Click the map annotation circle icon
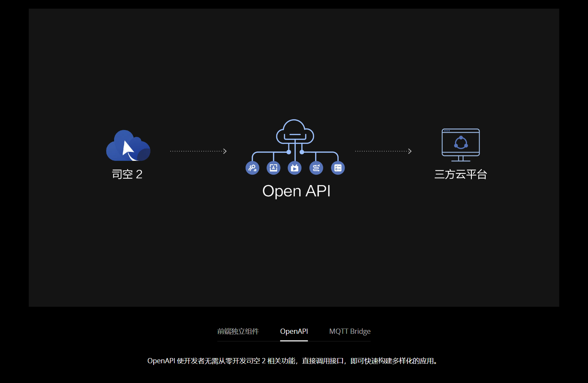The height and width of the screenshot is (383, 588). tap(274, 168)
